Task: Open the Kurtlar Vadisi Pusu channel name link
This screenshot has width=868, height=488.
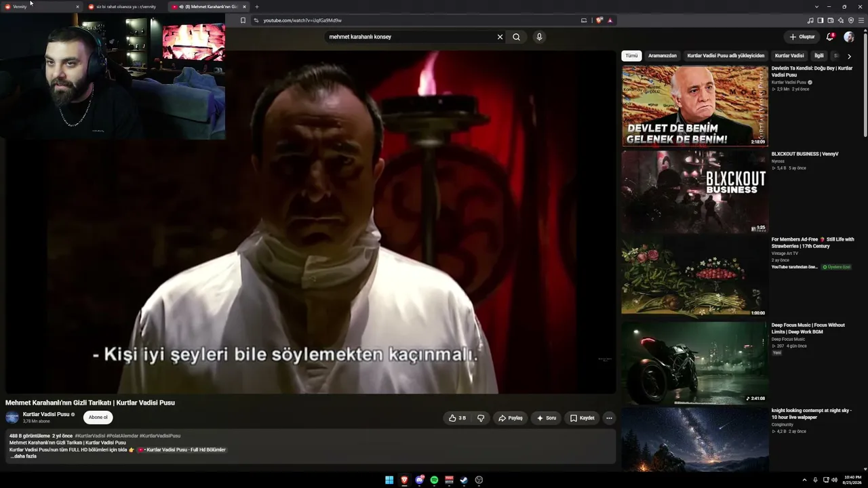Action: (46, 414)
